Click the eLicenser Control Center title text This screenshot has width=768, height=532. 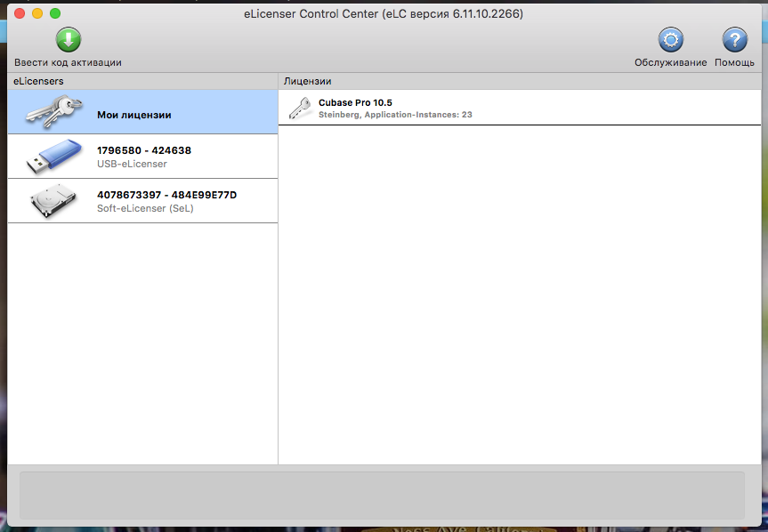click(x=384, y=13)
